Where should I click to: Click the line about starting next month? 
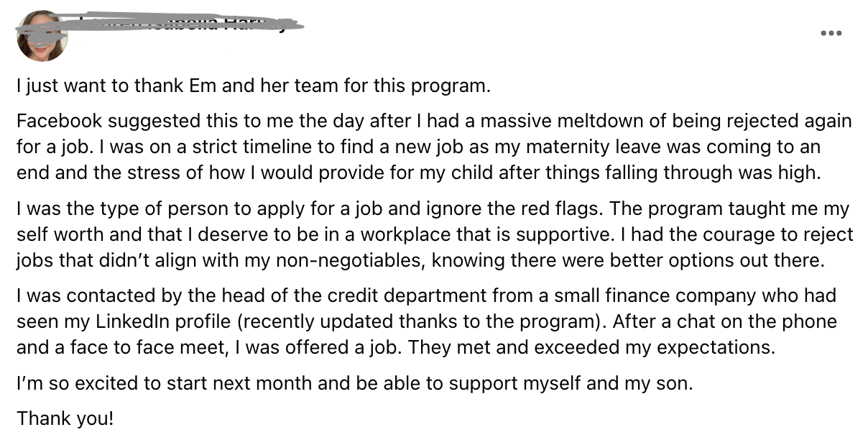tap(355, 383)
